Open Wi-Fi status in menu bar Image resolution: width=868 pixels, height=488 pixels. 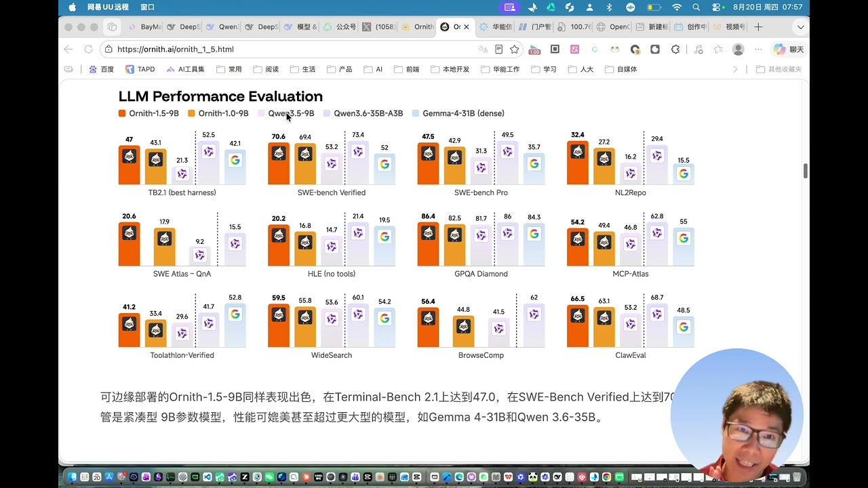click(676, 7)
